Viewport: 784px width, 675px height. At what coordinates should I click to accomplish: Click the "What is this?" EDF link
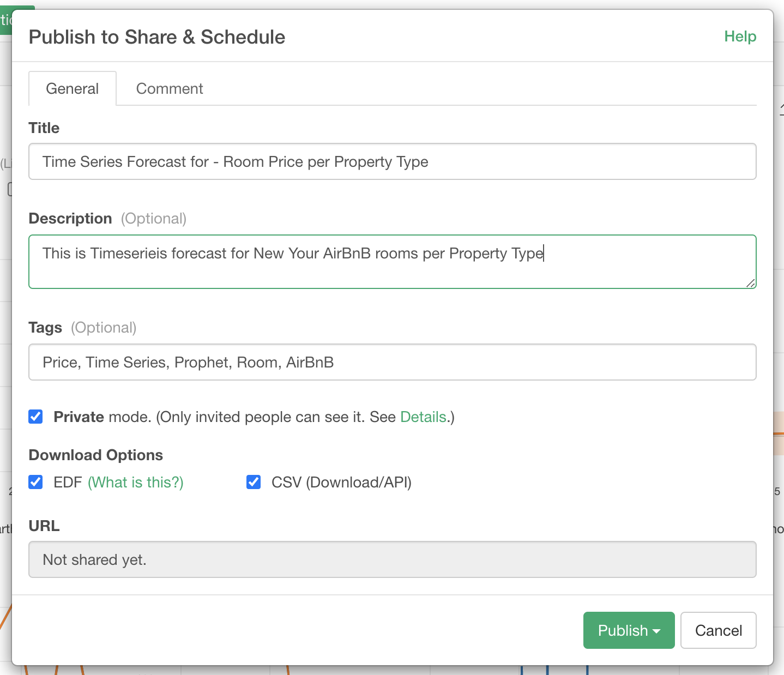[136, 483]
